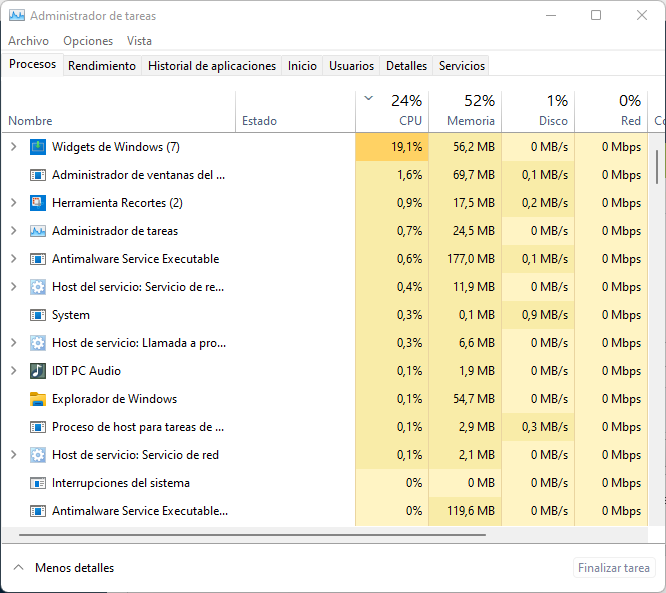Open the Vista menu
This screenshot has height=593, width=666.
coord(139,41)
